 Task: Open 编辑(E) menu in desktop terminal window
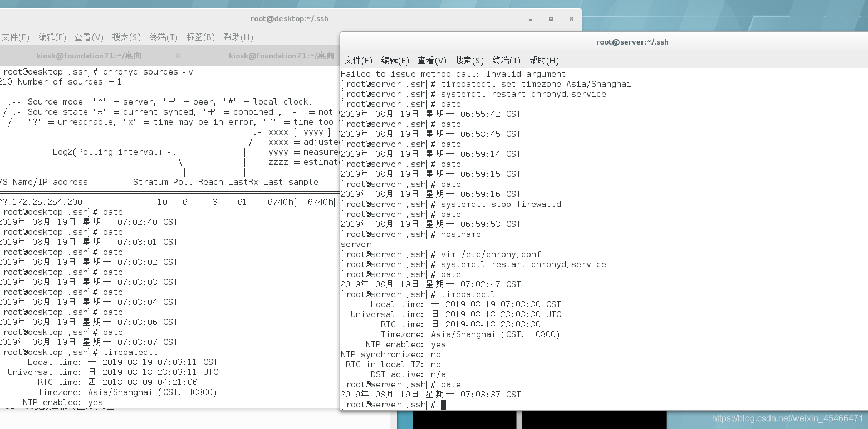click(52, 37)
